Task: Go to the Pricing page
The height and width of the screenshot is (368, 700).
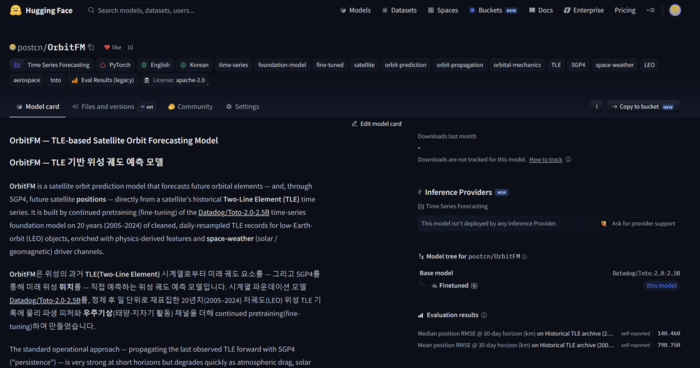Action: coord(625,10)
